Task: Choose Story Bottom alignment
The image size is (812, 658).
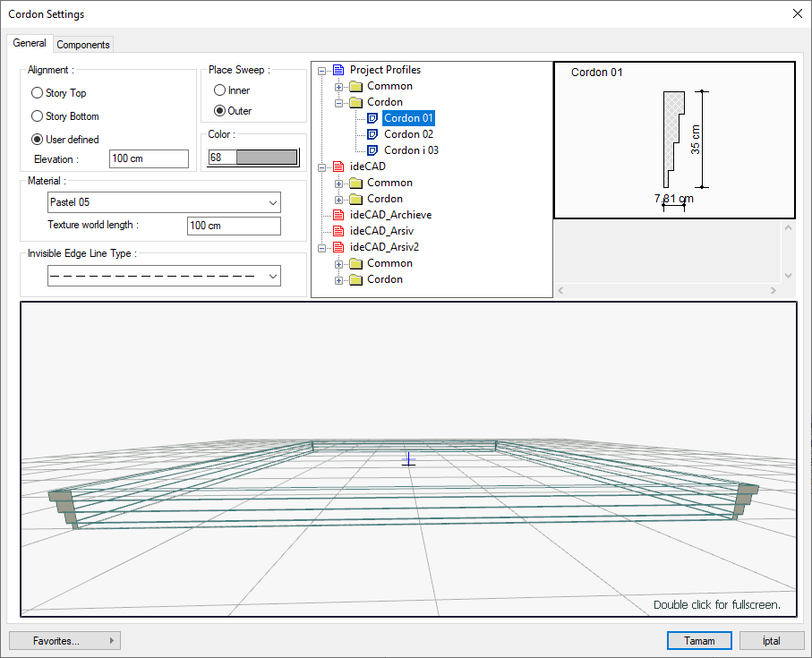Action: click(37, 116)
